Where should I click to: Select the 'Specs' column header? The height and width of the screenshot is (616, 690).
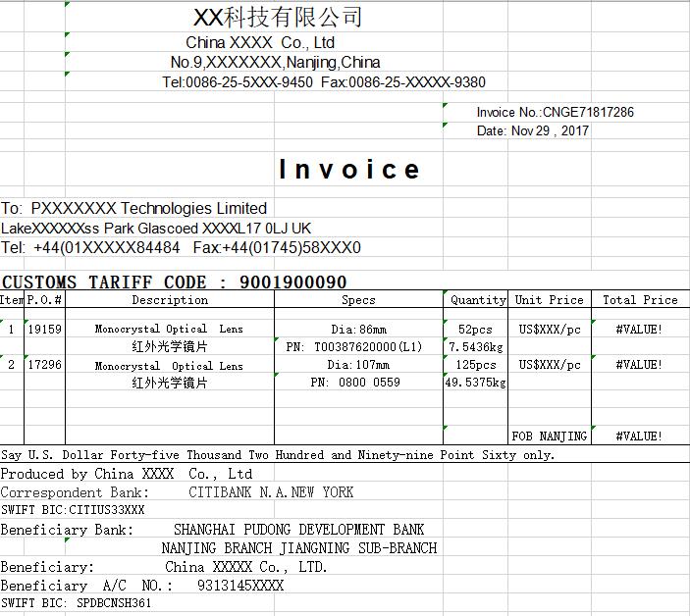358,300
